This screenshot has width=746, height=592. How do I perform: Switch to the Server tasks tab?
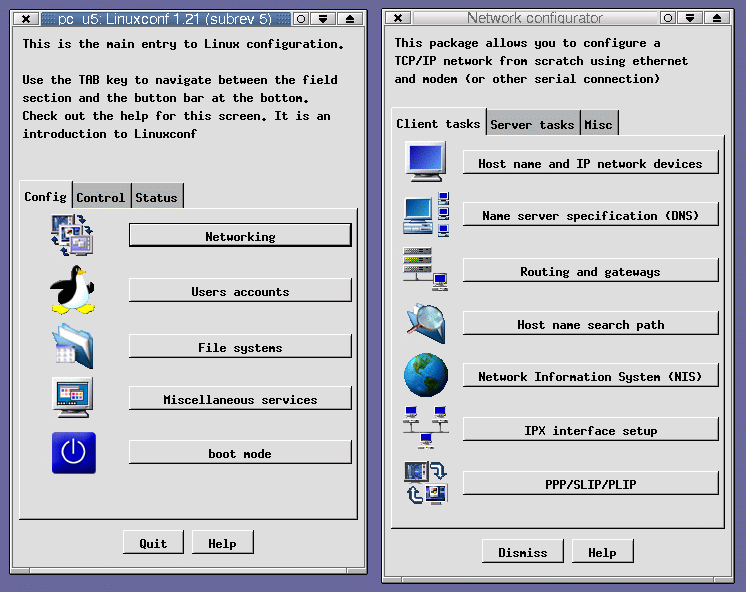[x=533, y=124]
